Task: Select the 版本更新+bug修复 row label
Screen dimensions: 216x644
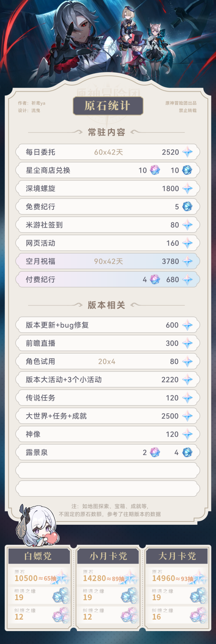Action: point(57,325)
